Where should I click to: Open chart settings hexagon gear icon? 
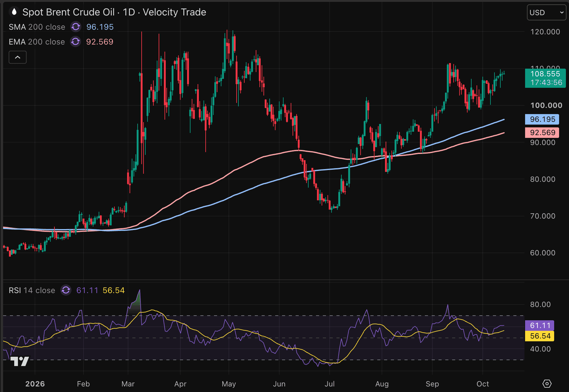coord(547,384)
